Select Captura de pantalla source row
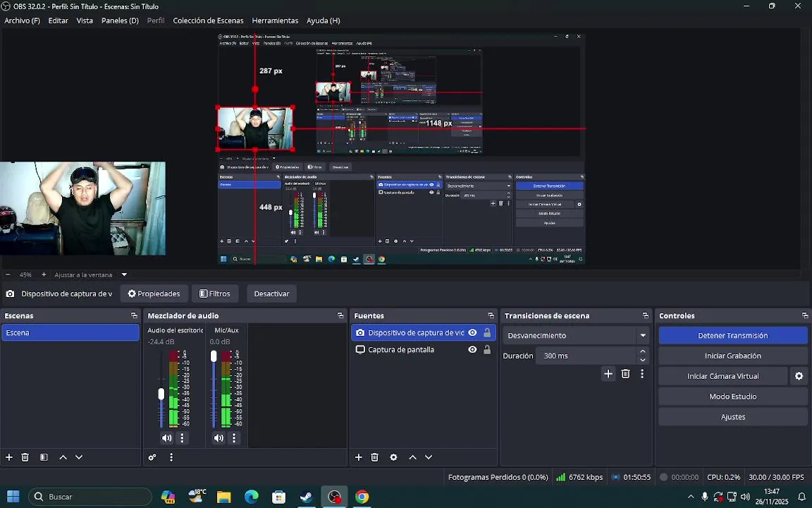Image resolution: width=812 pixels, height=508 pixels. [423, 350]
